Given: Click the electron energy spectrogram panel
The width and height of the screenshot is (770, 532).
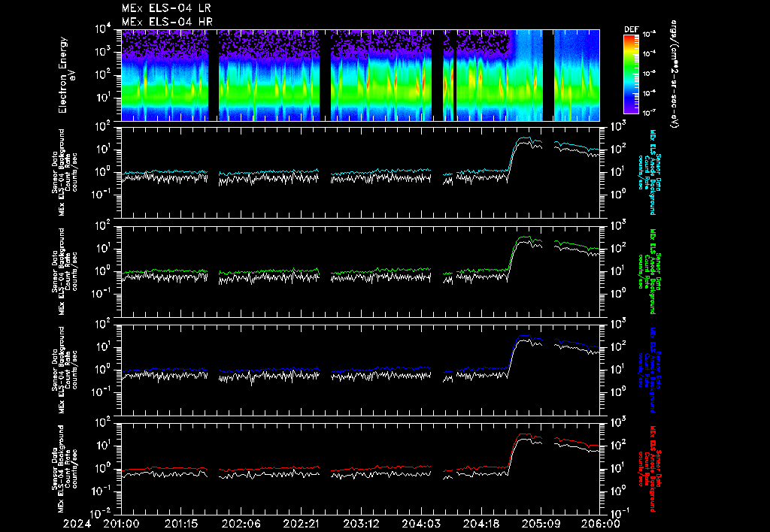Looking at the screenshot, I should coord(360,75).
